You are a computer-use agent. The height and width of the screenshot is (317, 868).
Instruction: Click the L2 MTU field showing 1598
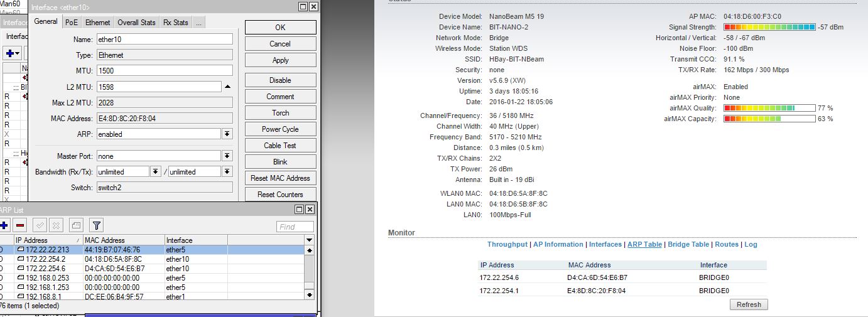pos(158,87)
